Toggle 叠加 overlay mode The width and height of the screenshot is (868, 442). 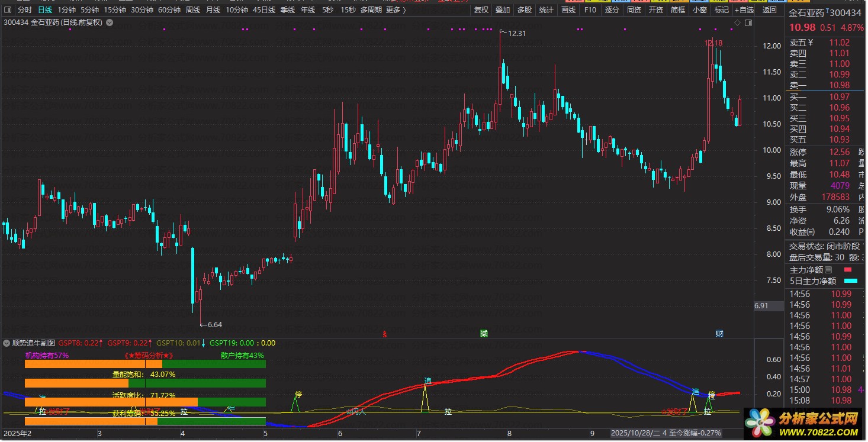pyautogui.click(x=503, y=10)
